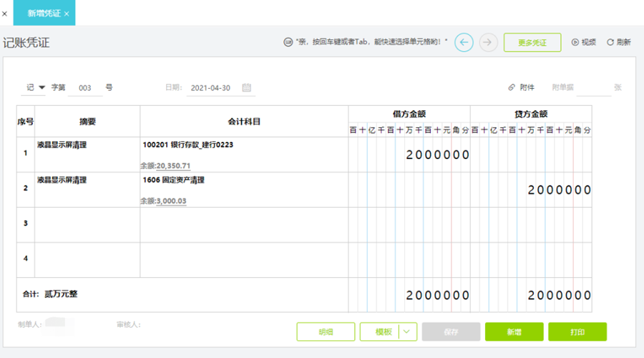Click the green 新增 button

click(514, 332)
